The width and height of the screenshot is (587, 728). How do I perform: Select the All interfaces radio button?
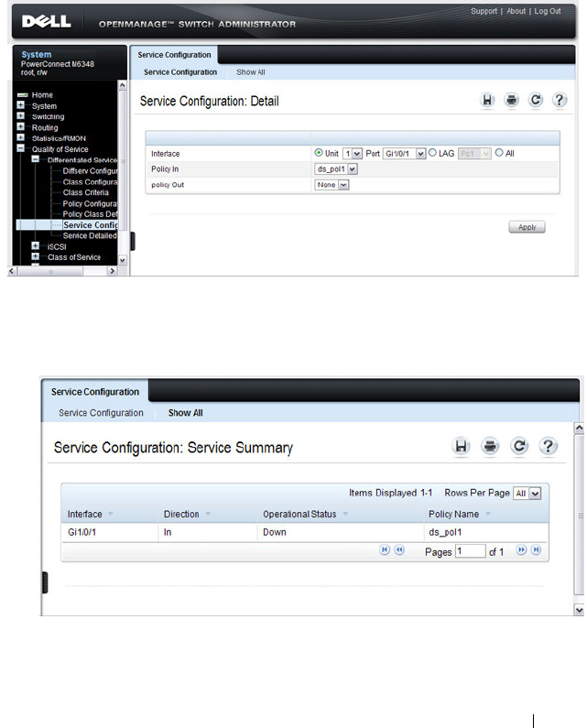[499, 153]
